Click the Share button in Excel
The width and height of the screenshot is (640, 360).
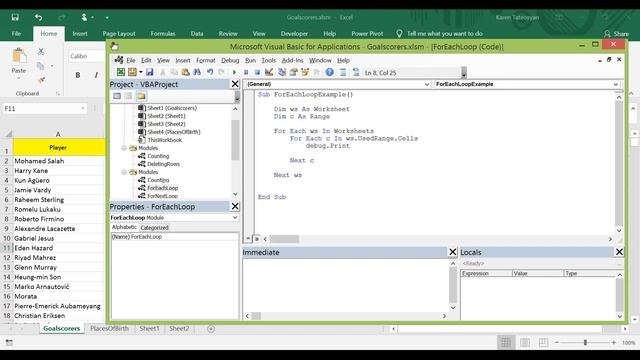[x=616, y=33]
